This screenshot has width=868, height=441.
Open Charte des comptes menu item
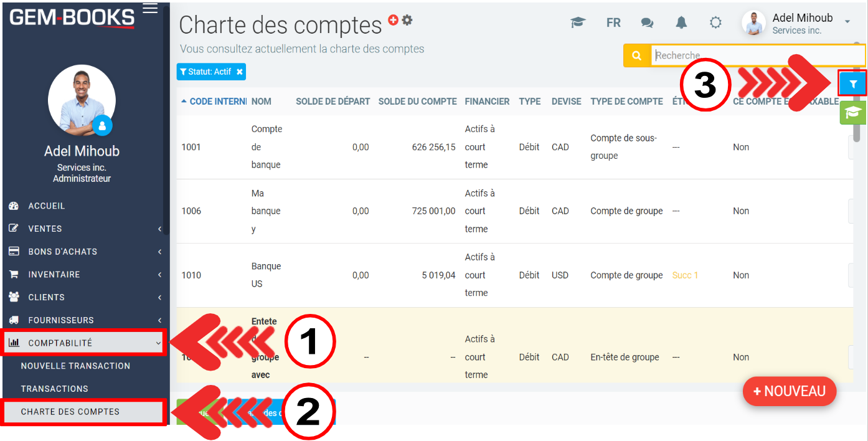coord(70,412)
